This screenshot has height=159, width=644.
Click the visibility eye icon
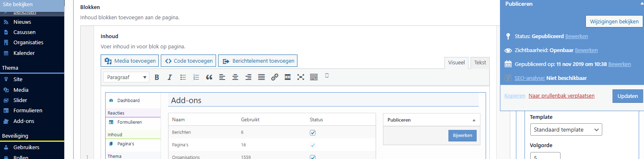click(x=508, y=50)
